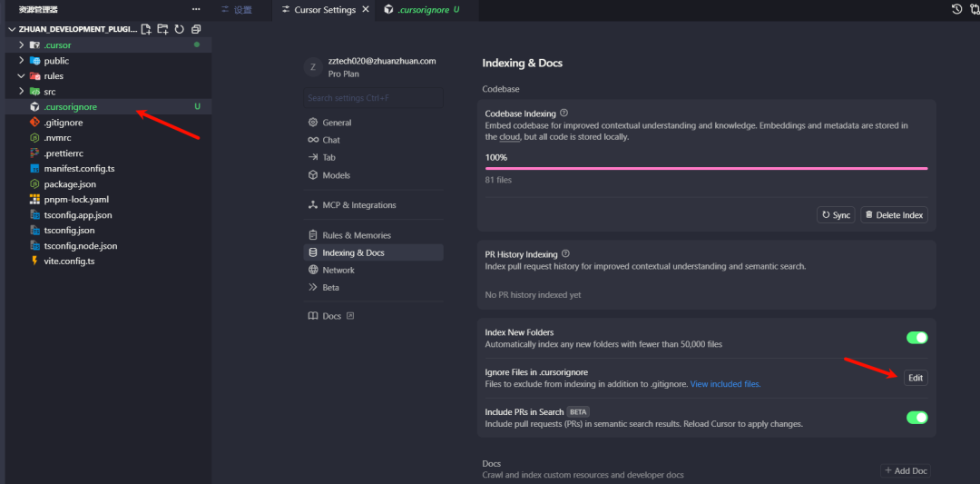The image size is (980, 484).
Task: Open the timeline history icon at top right
Action: coord(956,9)
